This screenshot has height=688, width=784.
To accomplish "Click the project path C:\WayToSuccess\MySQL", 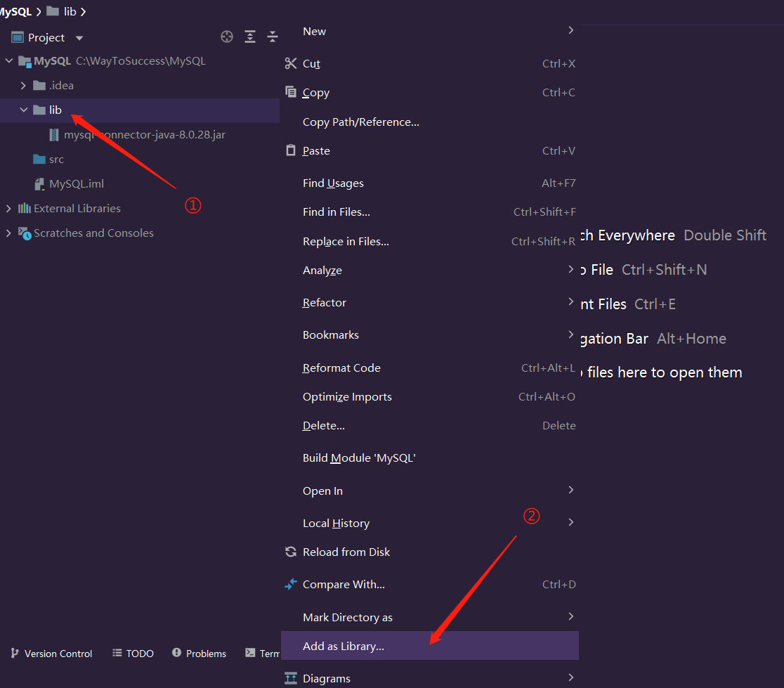I will 141,61.
